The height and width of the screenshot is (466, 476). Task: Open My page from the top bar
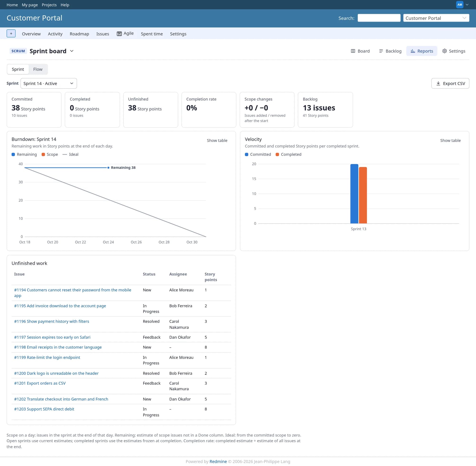(30, 5)
